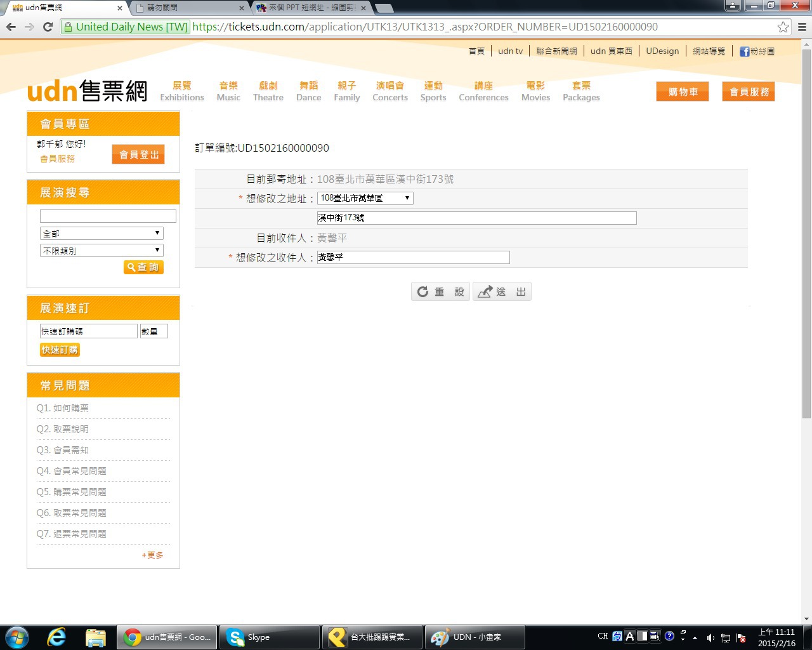Viewport: 812px width, 650px height.
Task: Reload the page with the refresh icon
Action: click(x=48, y=27)
